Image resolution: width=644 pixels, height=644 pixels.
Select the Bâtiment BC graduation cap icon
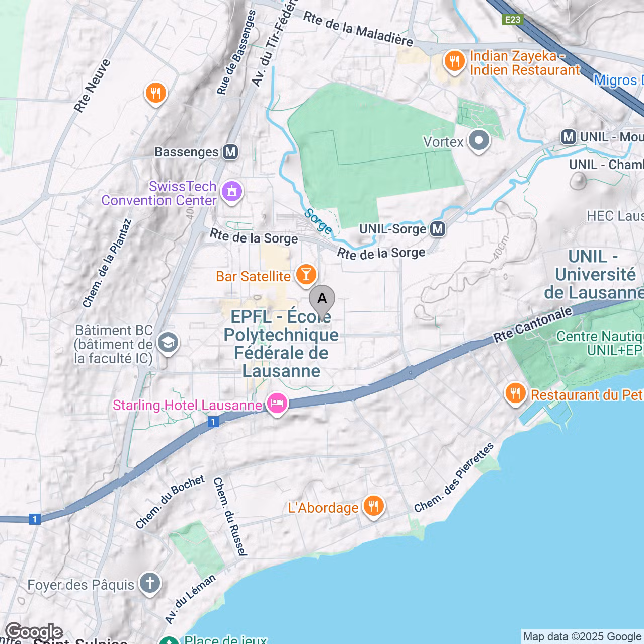point(168,344)
